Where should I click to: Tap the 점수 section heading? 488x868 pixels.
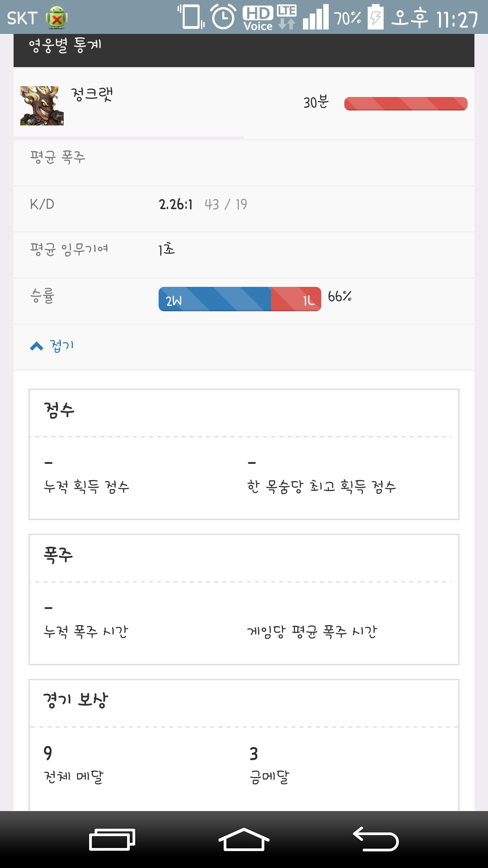click(x=59, y=410)
